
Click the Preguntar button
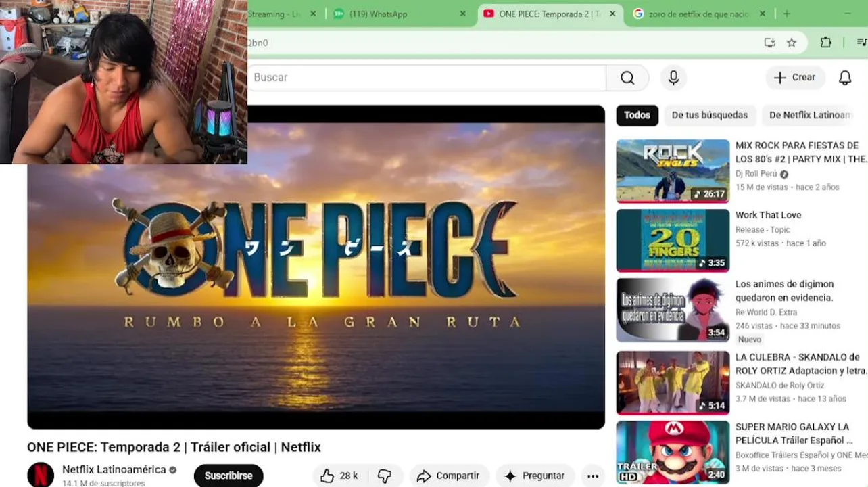pos(535,476)
